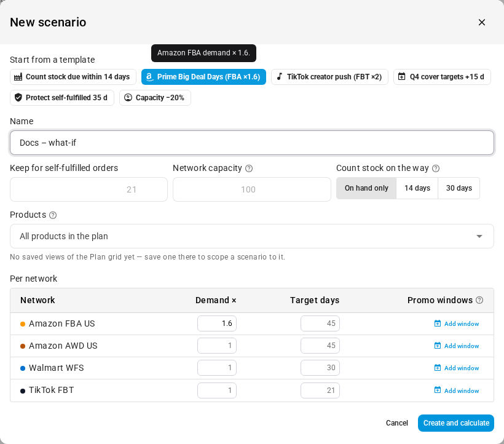Screen dimensions: 504x444
Task: Click Create and calculate
Action: coord(456,423)
